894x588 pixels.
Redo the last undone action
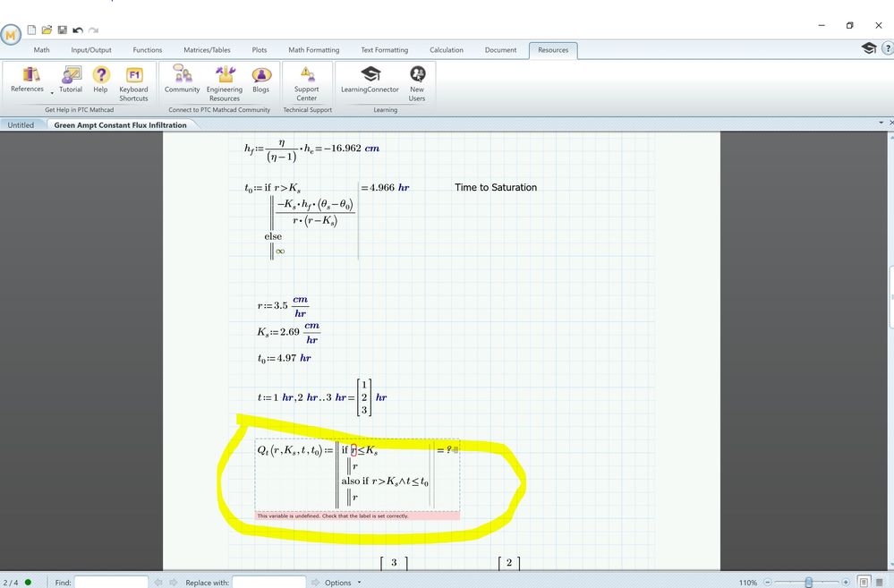point(93,30)
